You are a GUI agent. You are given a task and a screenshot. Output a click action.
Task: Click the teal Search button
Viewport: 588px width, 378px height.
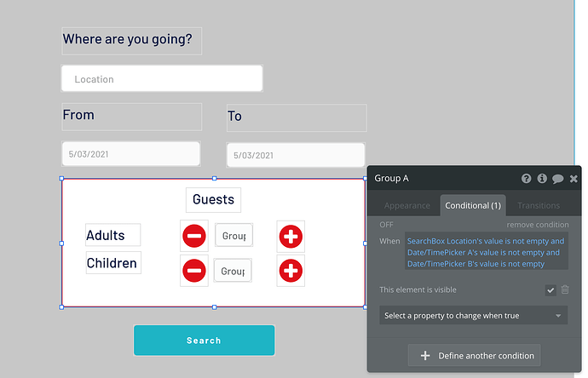tap(204, 341)
